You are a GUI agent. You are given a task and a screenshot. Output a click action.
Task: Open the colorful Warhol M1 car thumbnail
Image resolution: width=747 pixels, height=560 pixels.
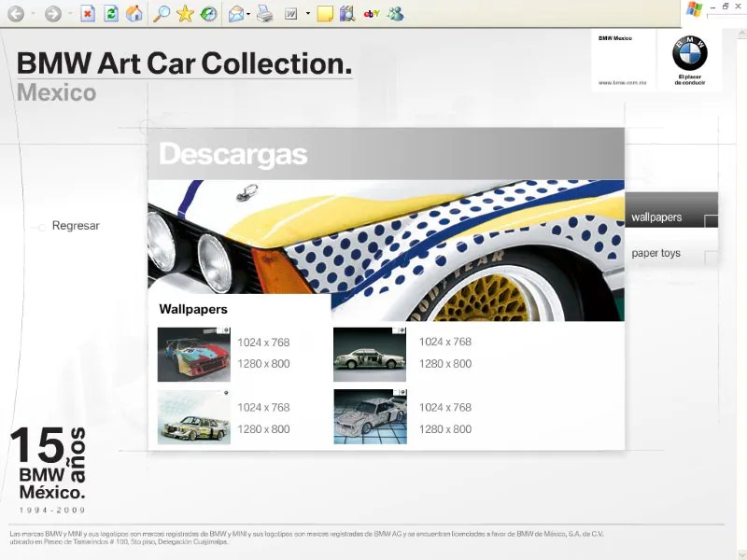(194, 355)
